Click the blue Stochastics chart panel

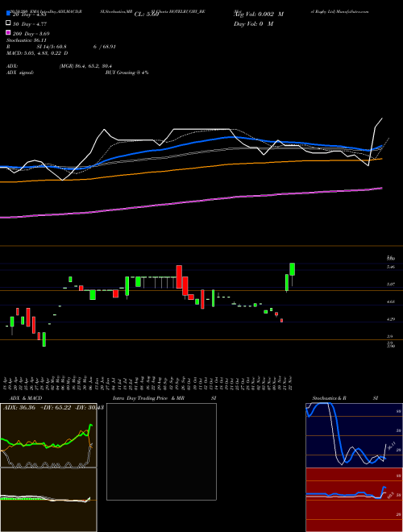click(x=354, y=435)
